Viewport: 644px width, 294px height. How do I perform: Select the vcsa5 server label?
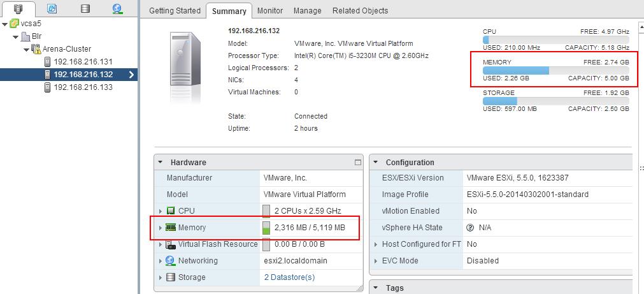coord(31,24)
